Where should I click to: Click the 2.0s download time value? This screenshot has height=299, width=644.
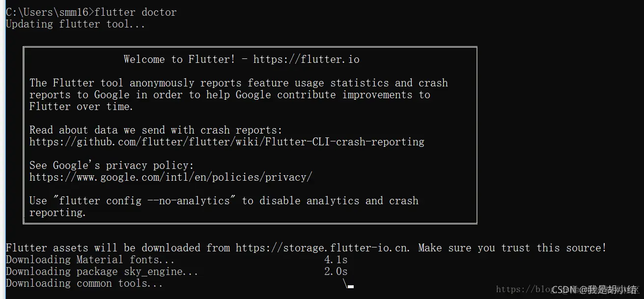(x=336, y=272)
